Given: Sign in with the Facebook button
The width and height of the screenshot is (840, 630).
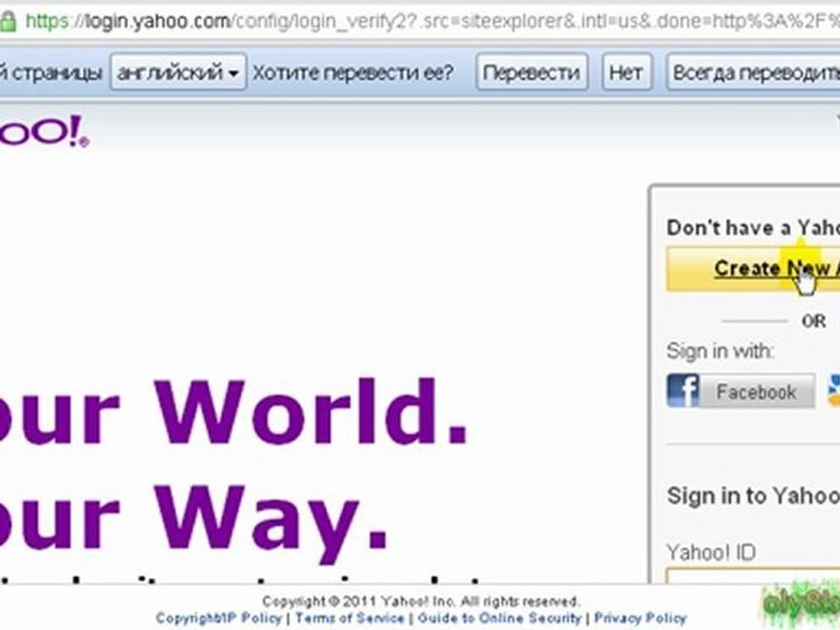Looking at the screenshot, I should pos(741,391).
